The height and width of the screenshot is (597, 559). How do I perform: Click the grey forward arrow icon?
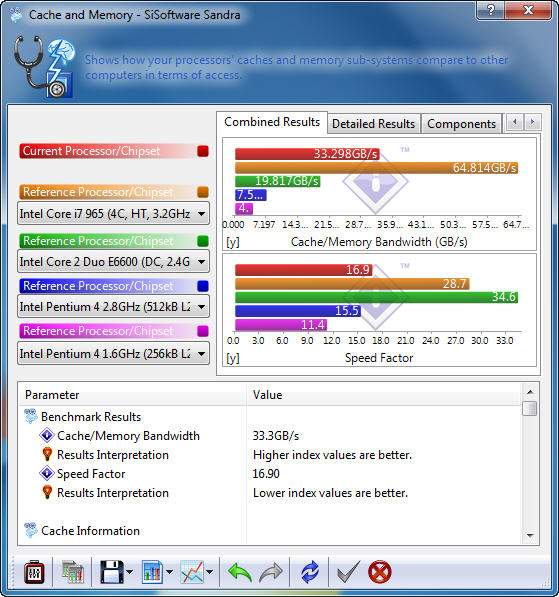271,572
